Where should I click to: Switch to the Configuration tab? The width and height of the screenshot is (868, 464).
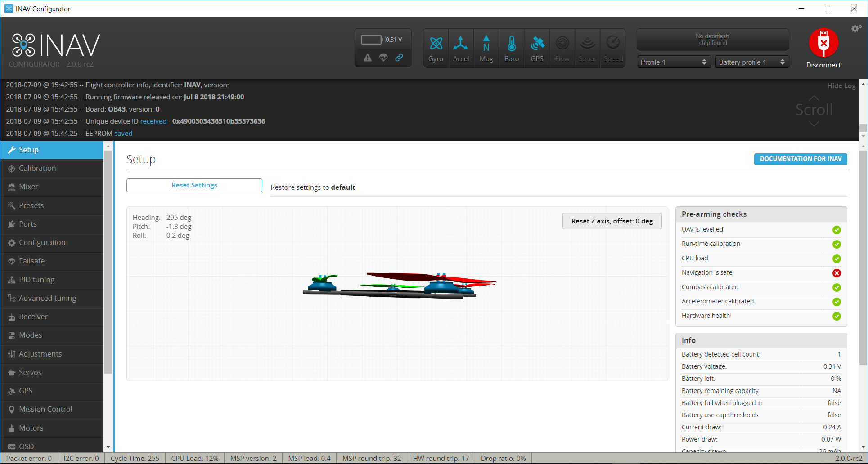tap(42, 242)
